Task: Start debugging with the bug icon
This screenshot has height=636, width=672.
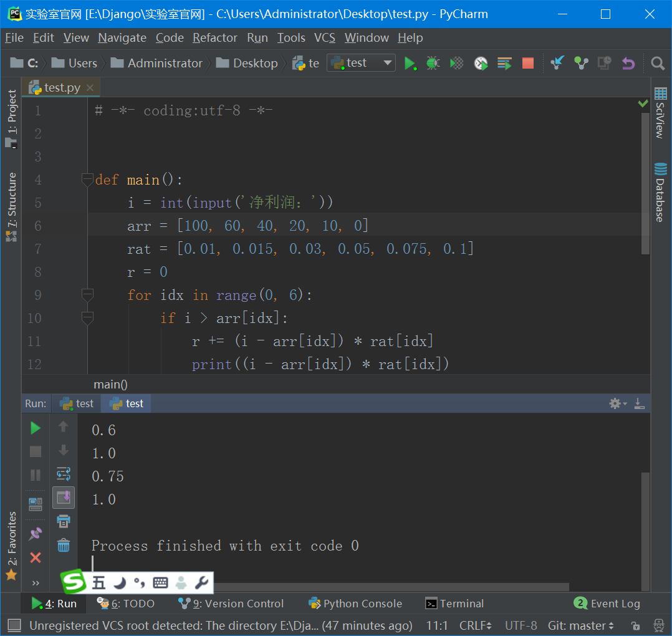Action: [x=433, y=64]
